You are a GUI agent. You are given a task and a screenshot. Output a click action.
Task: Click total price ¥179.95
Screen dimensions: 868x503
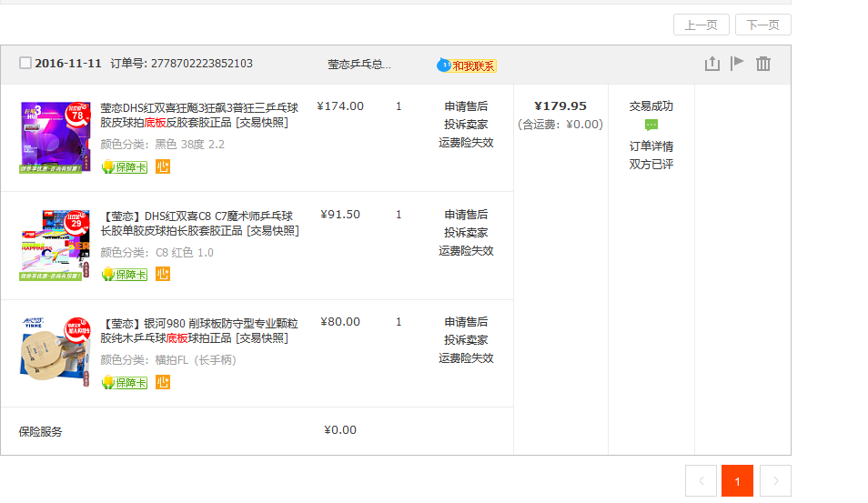point(560,106)
